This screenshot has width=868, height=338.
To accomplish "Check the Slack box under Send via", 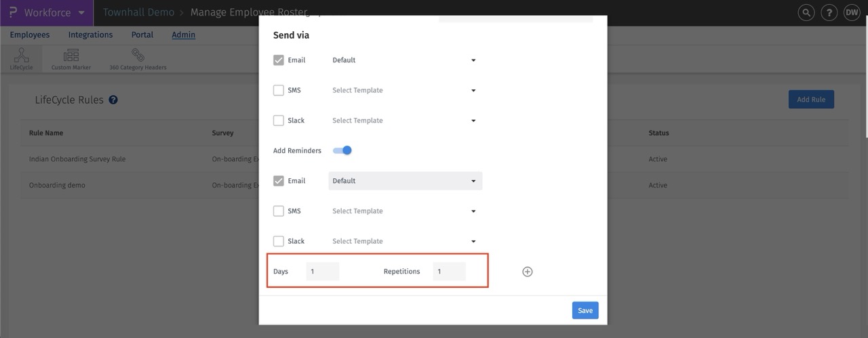I will coord(279,121).
